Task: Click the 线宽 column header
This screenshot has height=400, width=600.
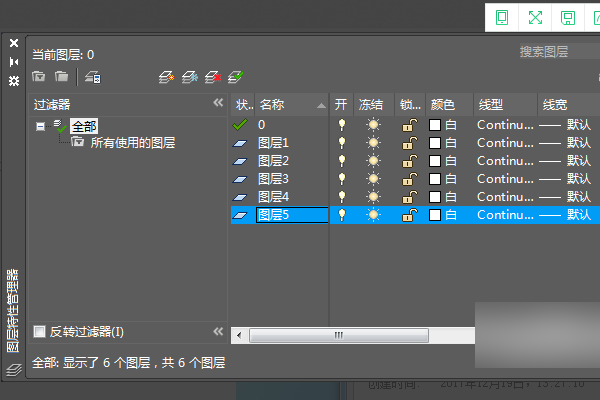Action: click(569, 104)
